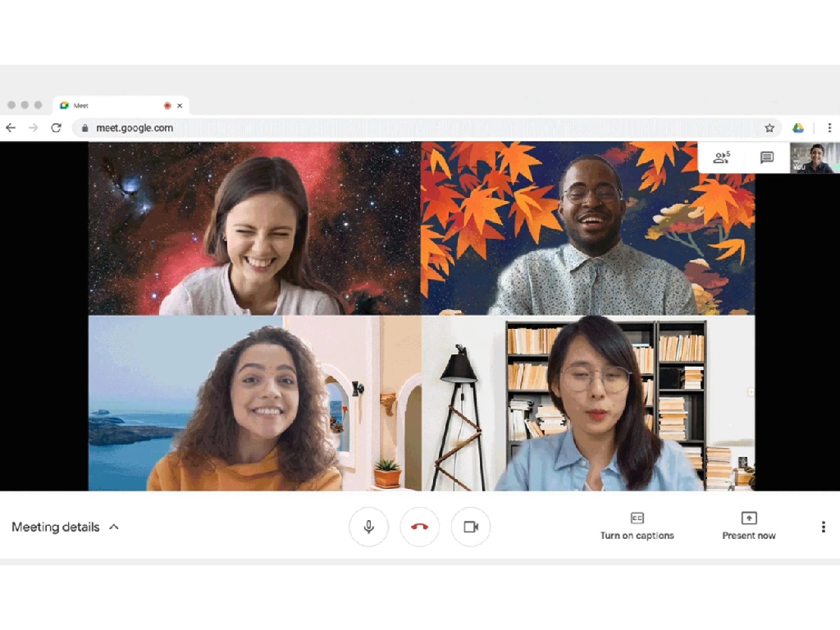Go back to previous page
This screenshot has height=630, width=840.
tap(11, 128)
